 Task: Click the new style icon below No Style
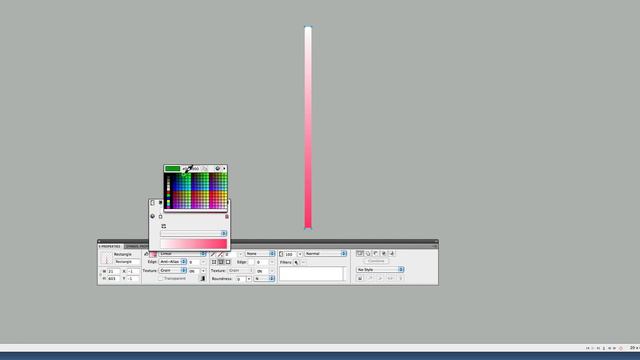click(360, 278)
